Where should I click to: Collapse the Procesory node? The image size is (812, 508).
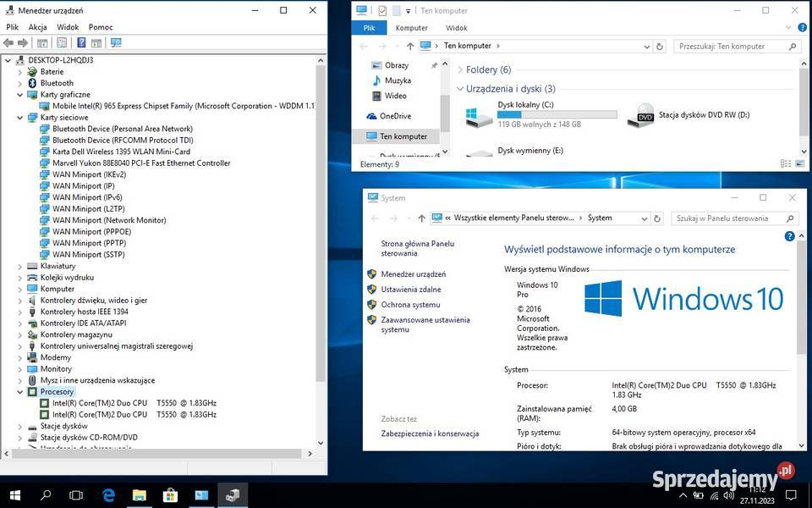click(19, 392)
